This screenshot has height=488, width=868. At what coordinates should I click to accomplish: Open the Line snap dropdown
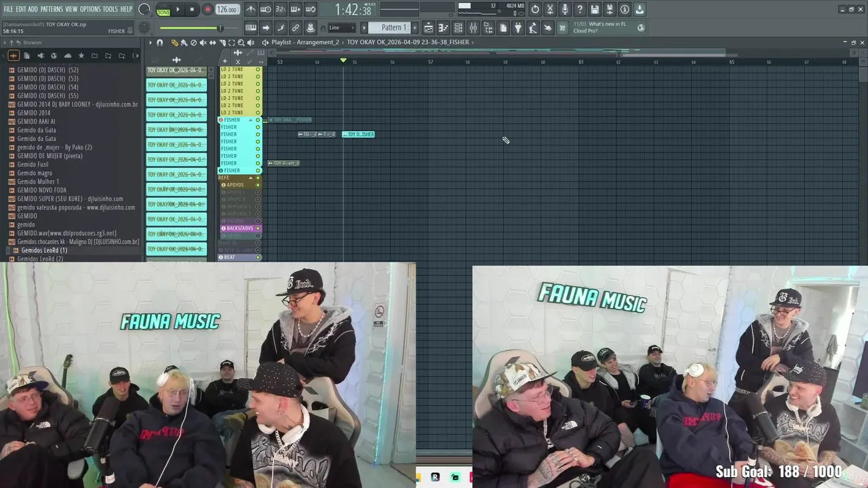[342, 28]
